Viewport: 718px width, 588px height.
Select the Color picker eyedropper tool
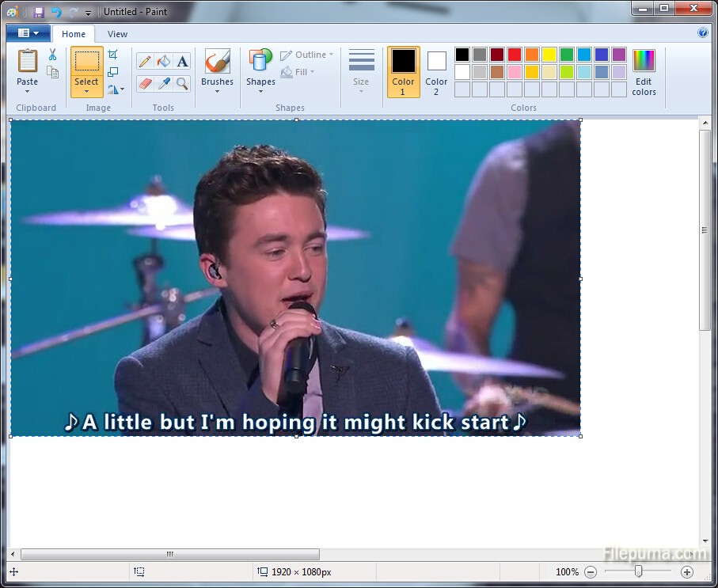164,83
